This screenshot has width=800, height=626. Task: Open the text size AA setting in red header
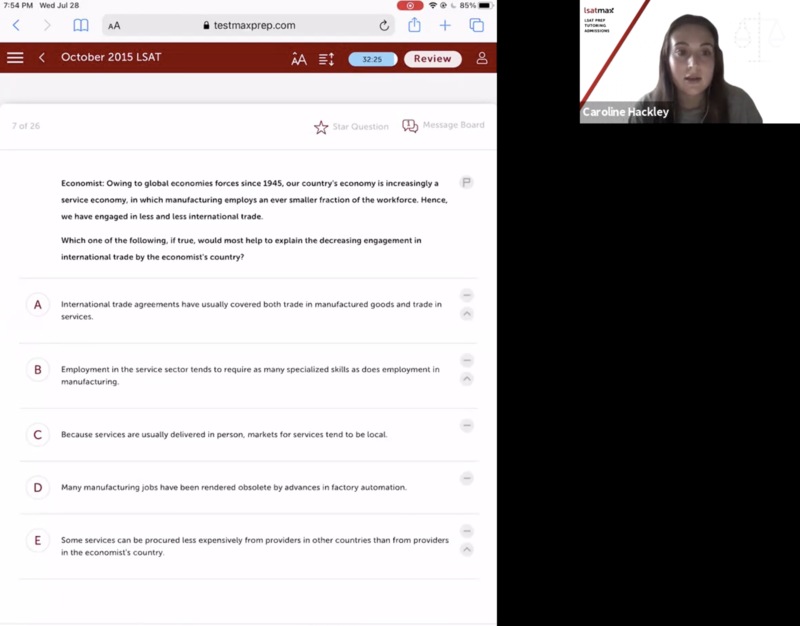click(299, 59)
